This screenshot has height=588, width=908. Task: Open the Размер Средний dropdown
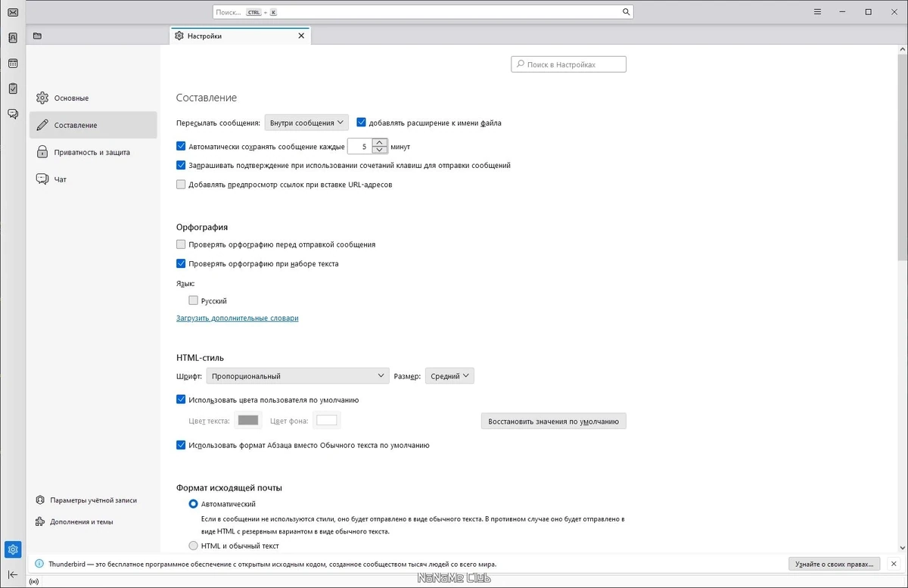[449, 376]
